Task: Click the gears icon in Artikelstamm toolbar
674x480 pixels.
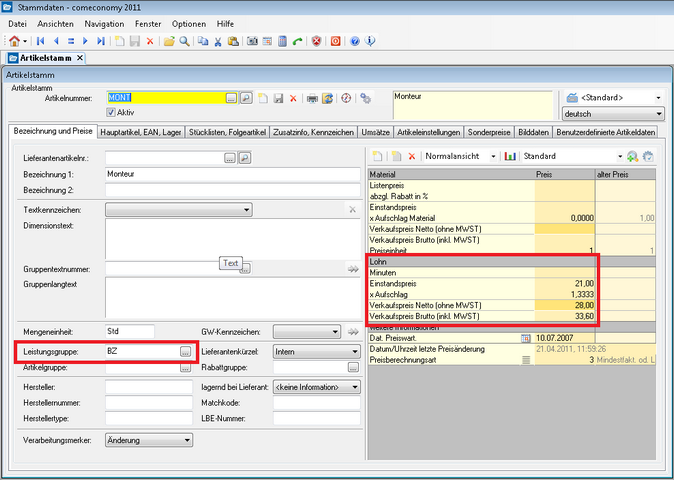Action: pyautogui.click(x=365, y=98)
